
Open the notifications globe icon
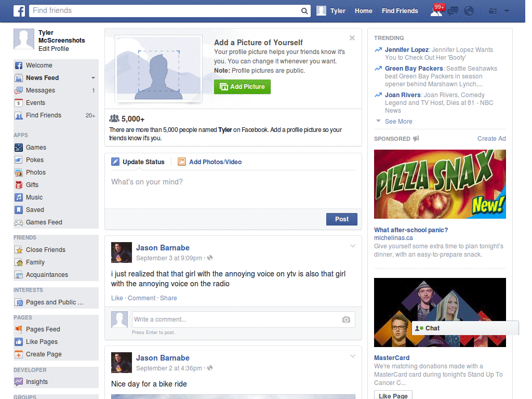pos(469,11)
